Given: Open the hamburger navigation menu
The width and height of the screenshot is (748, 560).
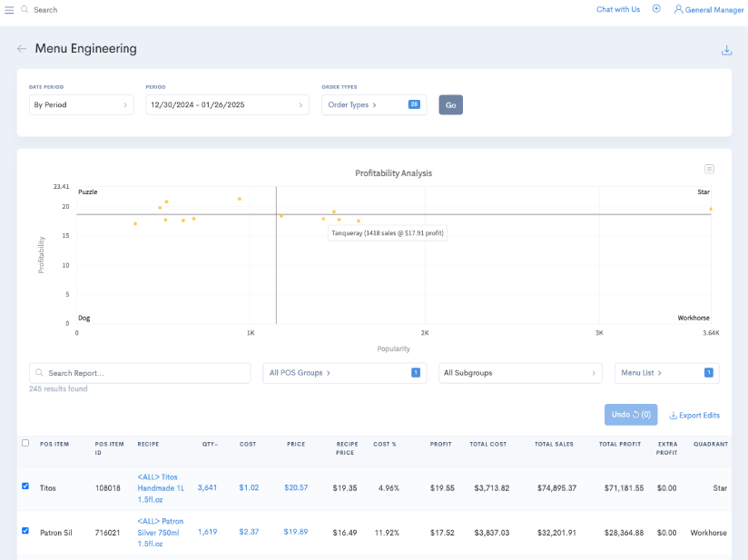Looking at the screenshot, I should pyautogui.click(x=9, y=10).
